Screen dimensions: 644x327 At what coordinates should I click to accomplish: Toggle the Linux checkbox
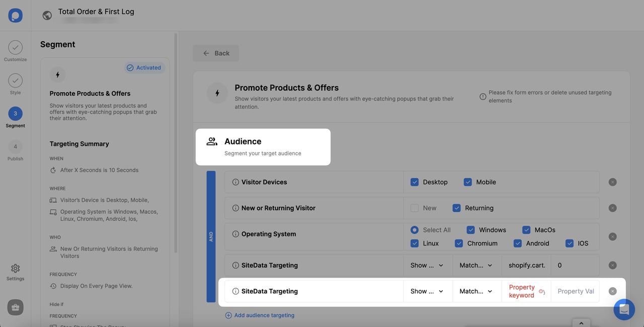click(x=415, y=243)
